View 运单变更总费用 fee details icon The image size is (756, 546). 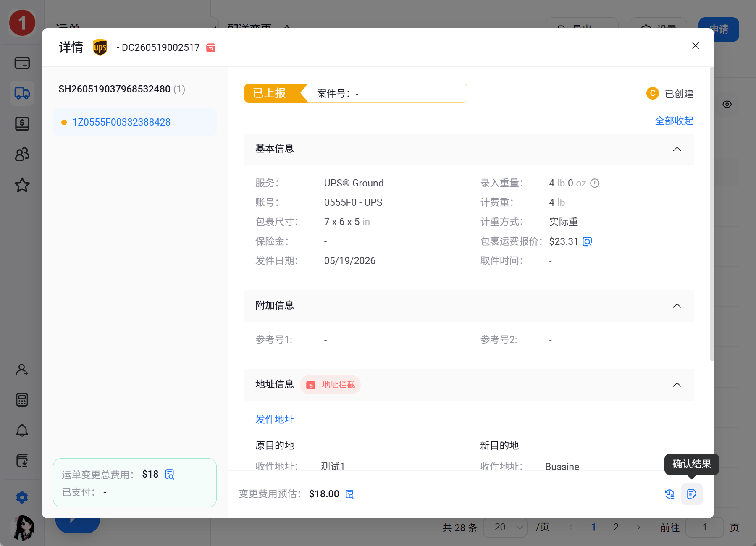tap(170, 474)
